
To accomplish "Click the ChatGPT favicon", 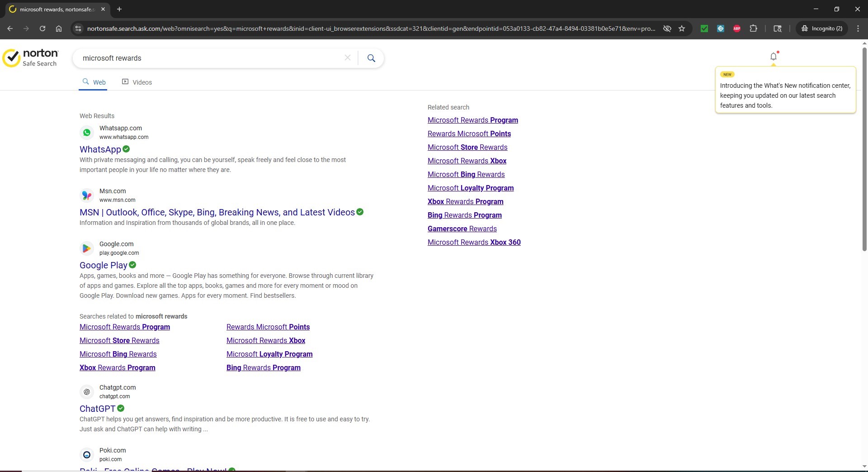I will coord(87,392).
